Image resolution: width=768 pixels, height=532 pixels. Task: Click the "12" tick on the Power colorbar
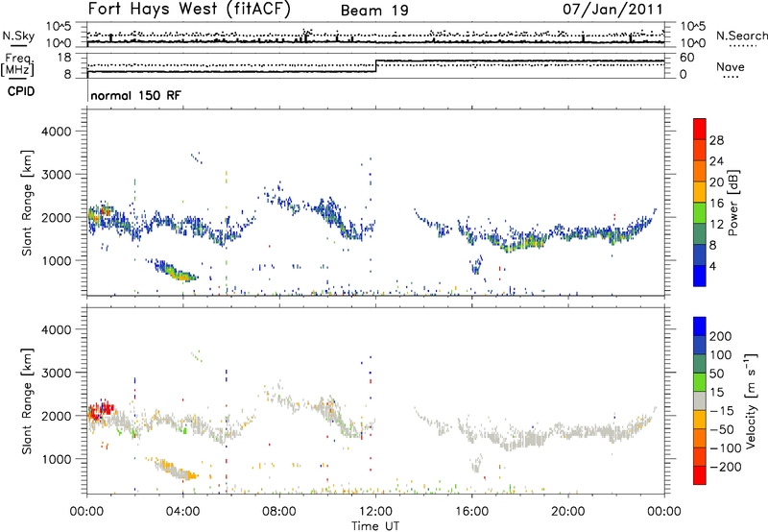pos(716,224)
